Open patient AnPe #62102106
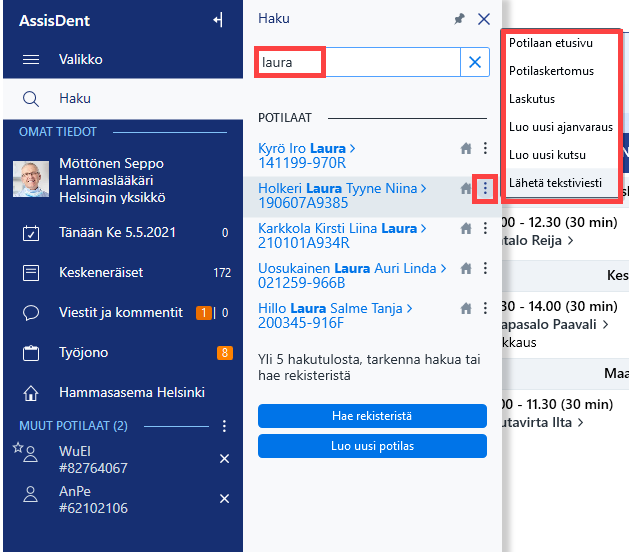The width and height of the screenshot is (629, 552). point(93,499)
